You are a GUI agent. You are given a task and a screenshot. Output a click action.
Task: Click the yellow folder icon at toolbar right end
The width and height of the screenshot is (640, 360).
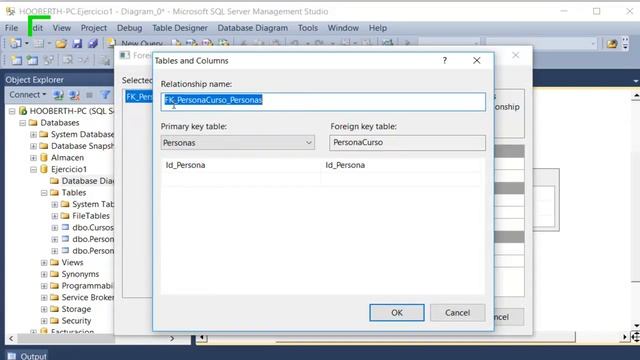click(x=611, y=43)
